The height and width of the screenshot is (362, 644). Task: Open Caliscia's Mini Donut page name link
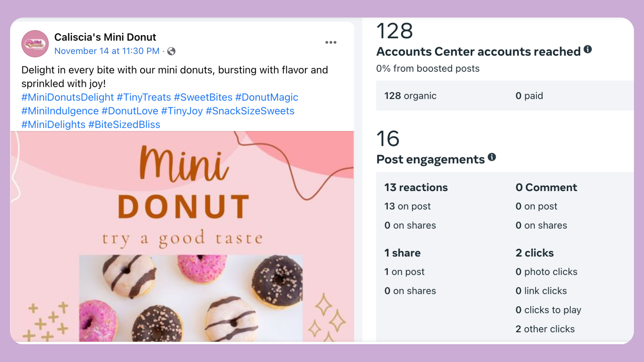(x=105, y=37)
